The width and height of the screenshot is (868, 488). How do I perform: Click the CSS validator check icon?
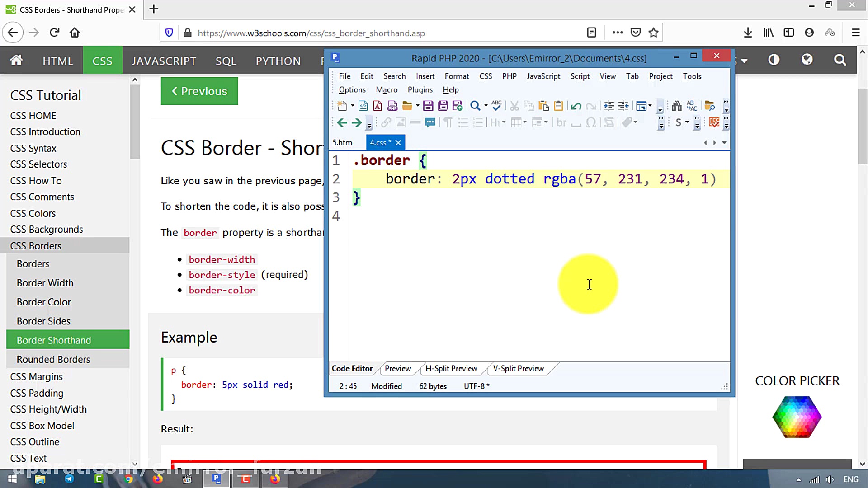714,122
